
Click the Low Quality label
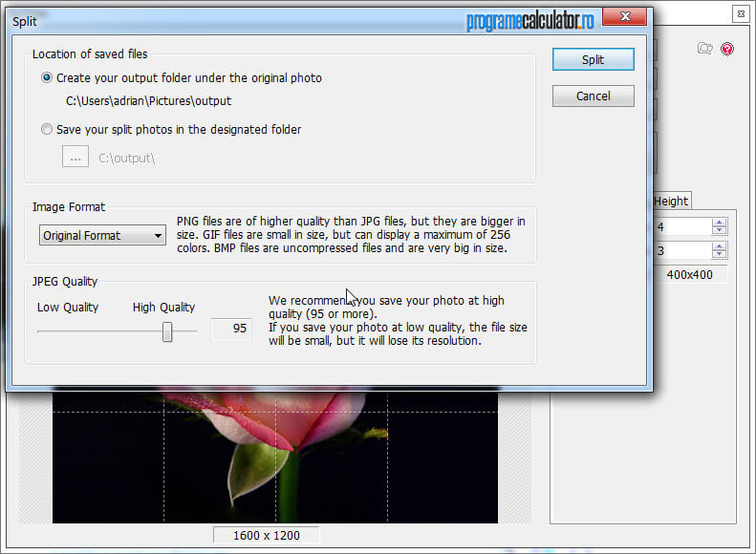68,308
